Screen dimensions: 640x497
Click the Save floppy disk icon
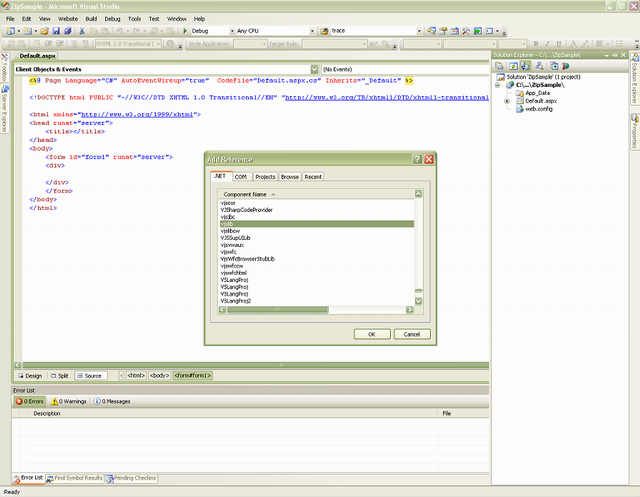click(56, 31)
